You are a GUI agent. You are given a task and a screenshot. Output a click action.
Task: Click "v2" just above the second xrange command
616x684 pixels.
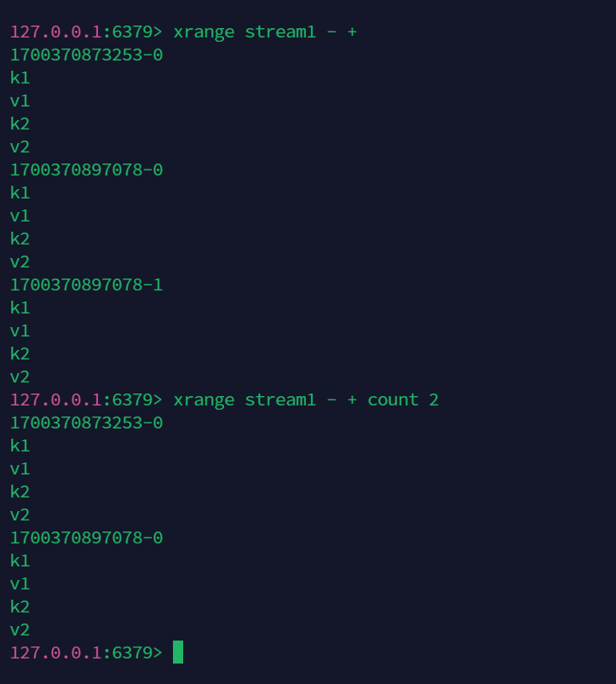(x=20, y=377)
